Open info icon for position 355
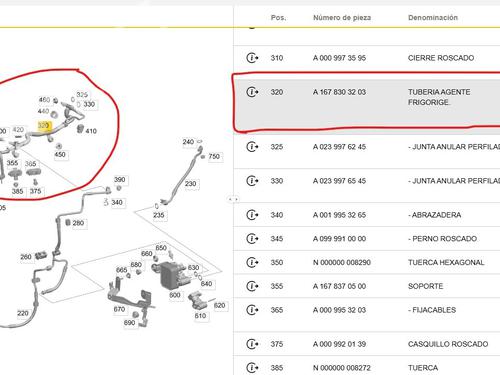500x375 pixels. [252, 286]
